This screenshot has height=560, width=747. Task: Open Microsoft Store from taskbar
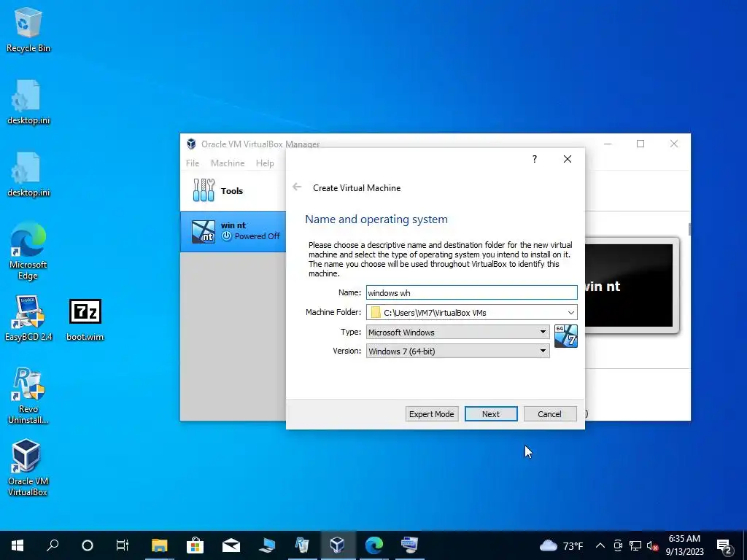tap(196, 545)
